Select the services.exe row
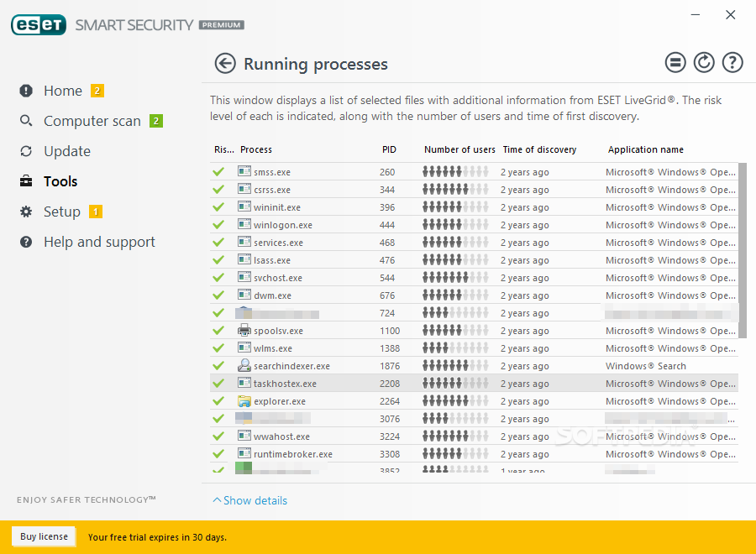The image size is (756, 554). click(x=474, y=243)
